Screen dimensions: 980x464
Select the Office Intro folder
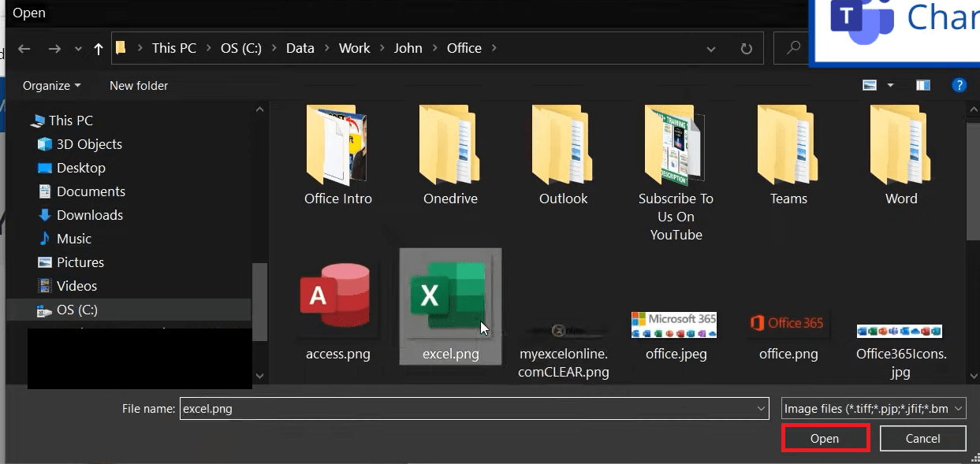[338, 156]
